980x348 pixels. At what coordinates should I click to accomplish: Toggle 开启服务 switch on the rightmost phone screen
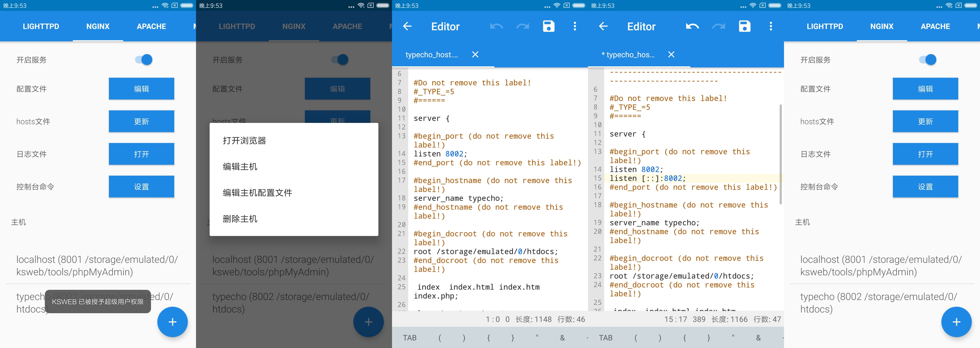pyautogui.click(x=928, y=60)
